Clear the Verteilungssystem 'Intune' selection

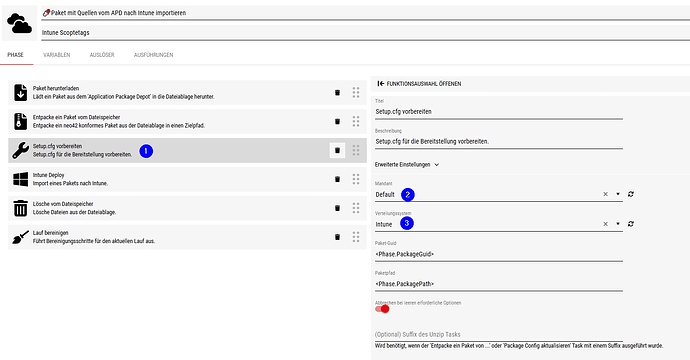coord(606,224)
